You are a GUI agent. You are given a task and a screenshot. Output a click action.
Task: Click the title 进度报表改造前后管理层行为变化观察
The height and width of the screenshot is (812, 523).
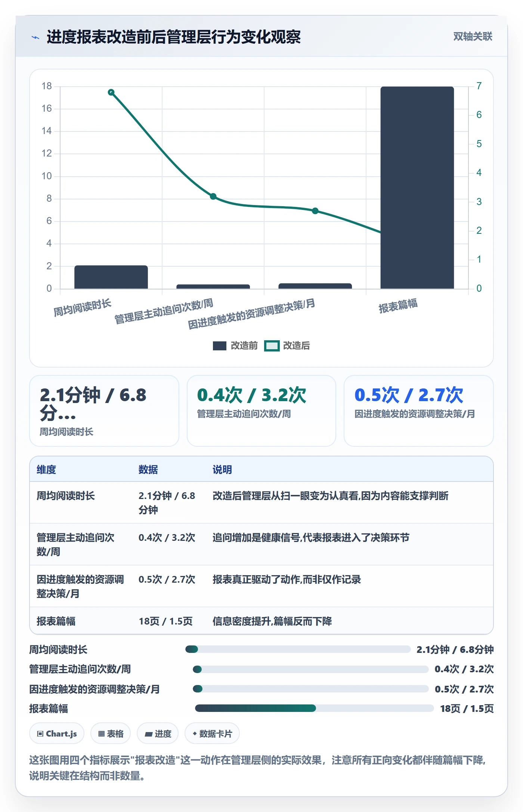174,37
